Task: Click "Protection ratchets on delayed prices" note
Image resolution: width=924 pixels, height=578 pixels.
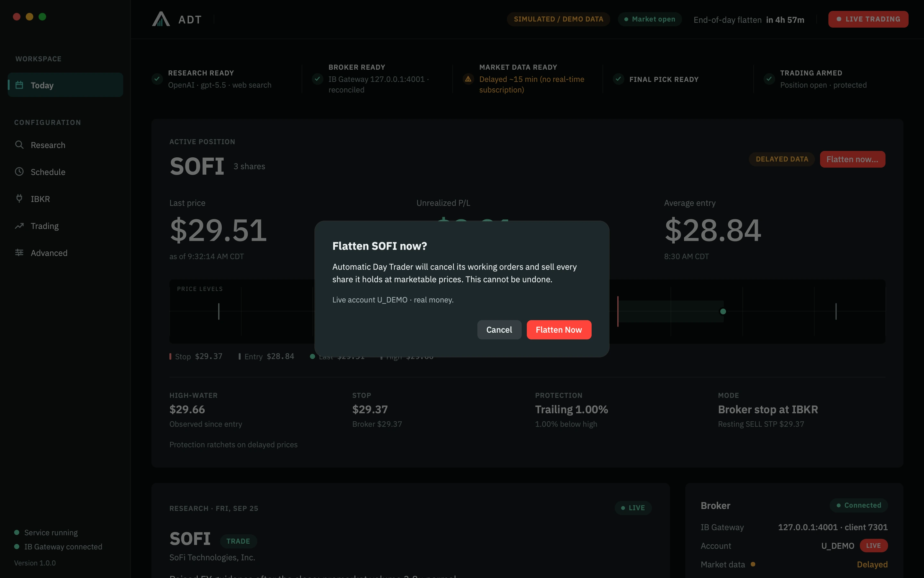Action: point(233,445)
